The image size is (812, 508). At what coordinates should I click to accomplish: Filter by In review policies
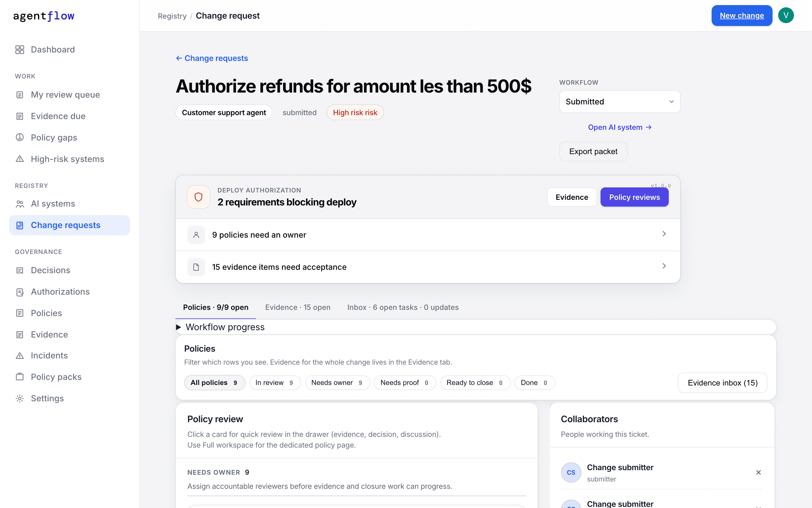tap(275, 383)
